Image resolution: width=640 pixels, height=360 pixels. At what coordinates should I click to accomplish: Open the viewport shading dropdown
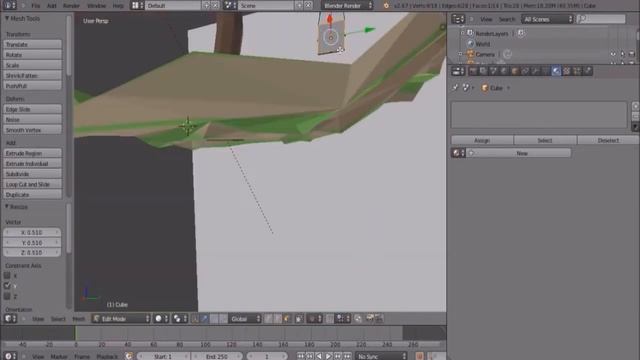coord(161,319)
